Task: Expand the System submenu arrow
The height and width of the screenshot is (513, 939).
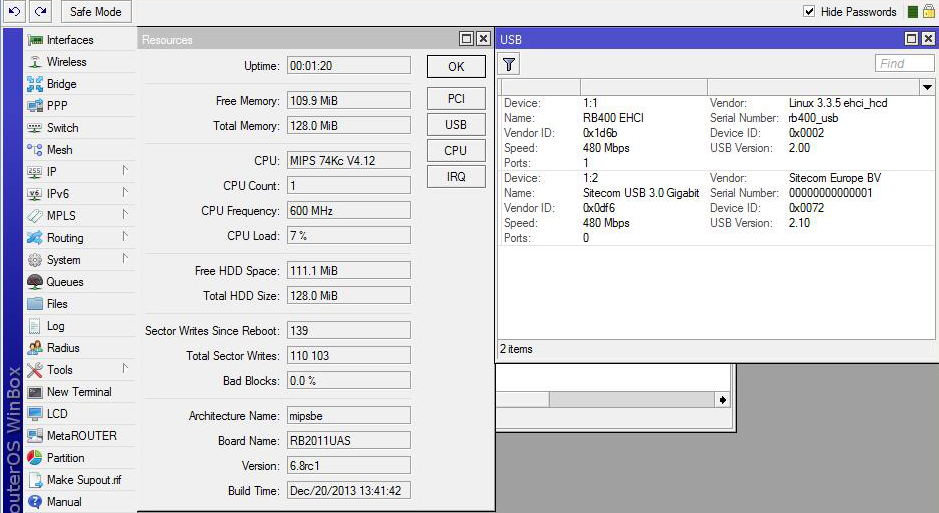Action: point(125,259)
